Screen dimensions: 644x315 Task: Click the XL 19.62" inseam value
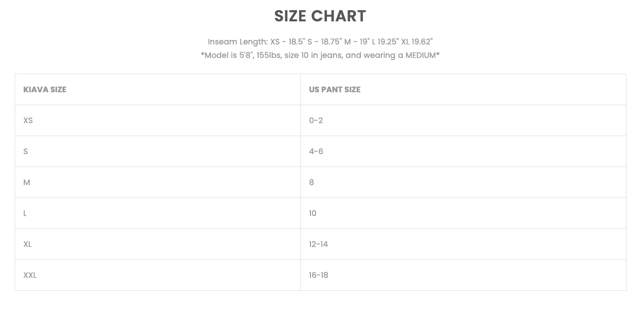[417, 42]
